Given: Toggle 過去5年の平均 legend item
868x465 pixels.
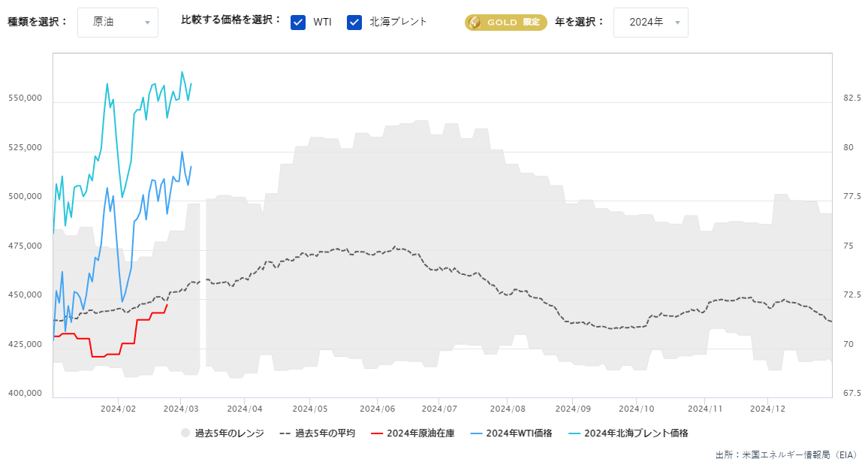Looking at the screenshot, I should click(317, 433).
